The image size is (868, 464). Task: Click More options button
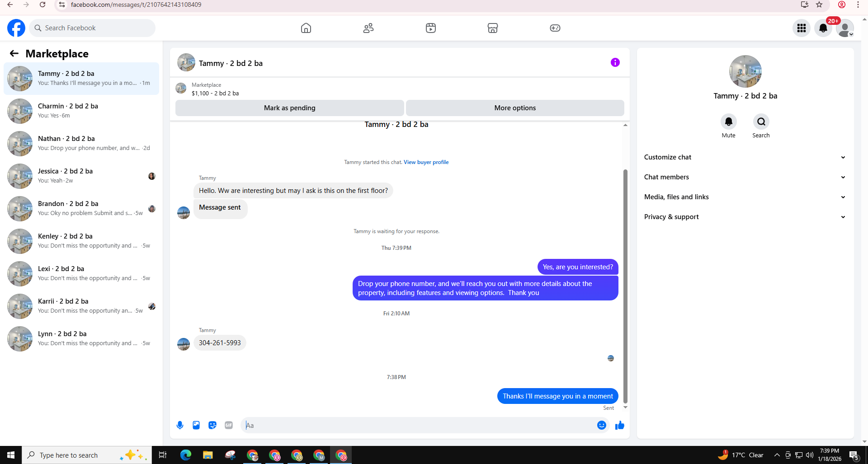(515, 108)
